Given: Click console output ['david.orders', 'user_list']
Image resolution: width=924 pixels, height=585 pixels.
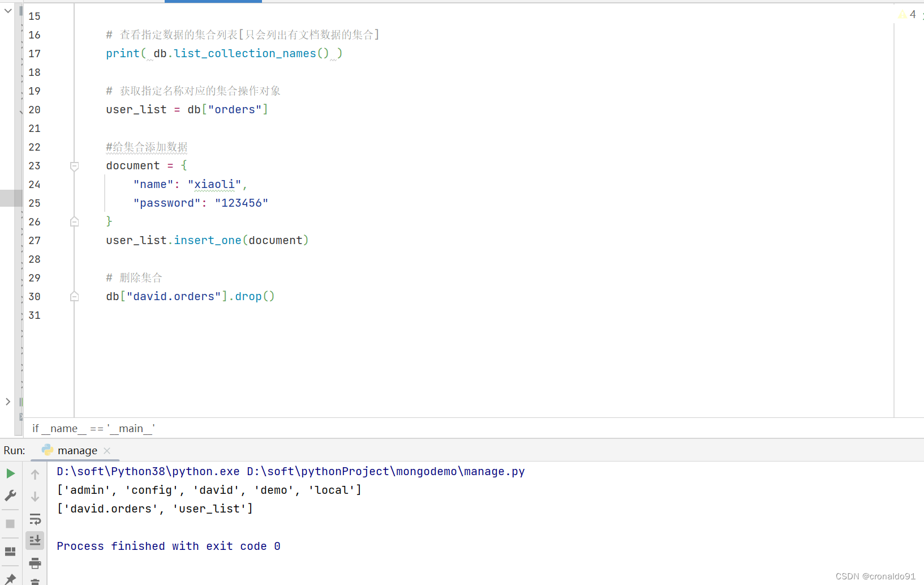Looking at the screenshot, I should (154, 509).
